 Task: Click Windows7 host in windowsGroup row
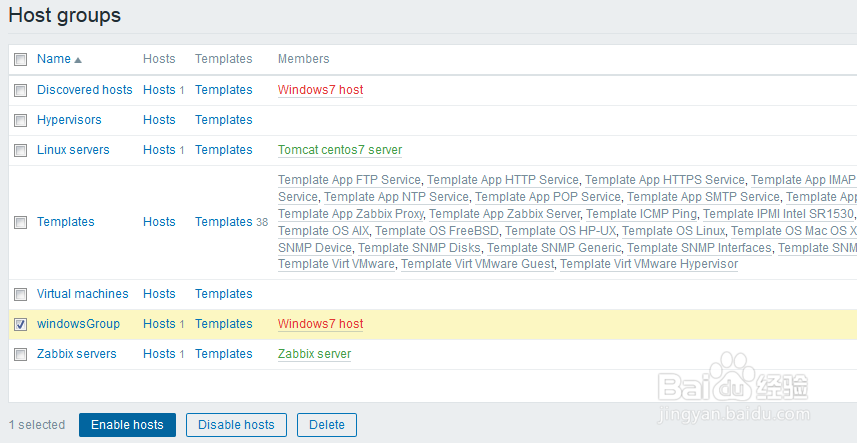(320, 324)
